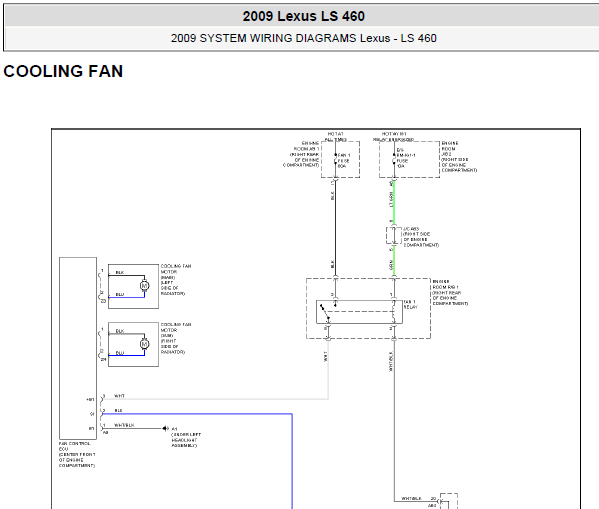Click the ENGINE ROOM R/B 1 label by FAN fuse
599x509 pixels.
(301, 154)
